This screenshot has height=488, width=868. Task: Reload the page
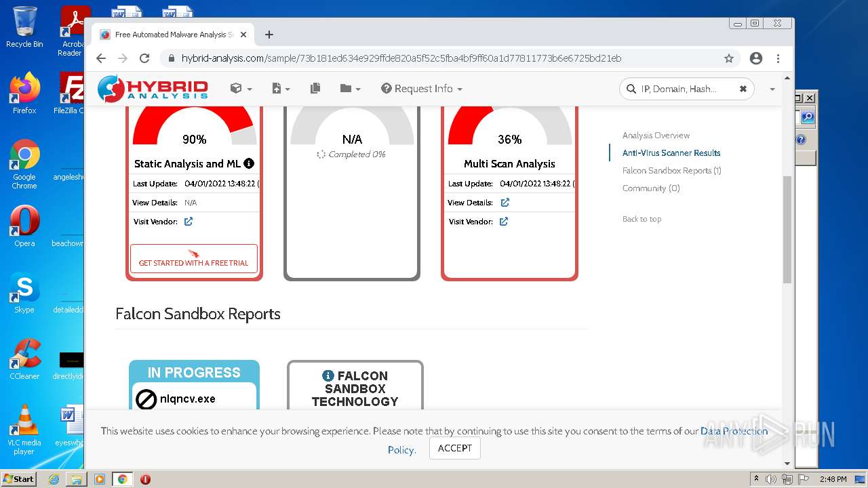click(144, 58)
